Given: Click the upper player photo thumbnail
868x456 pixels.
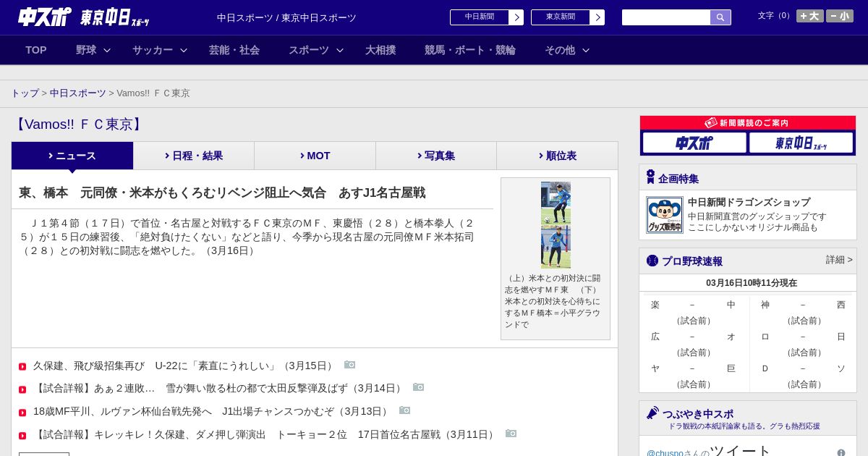Looking at the screenshot, I should pos(556,203).
